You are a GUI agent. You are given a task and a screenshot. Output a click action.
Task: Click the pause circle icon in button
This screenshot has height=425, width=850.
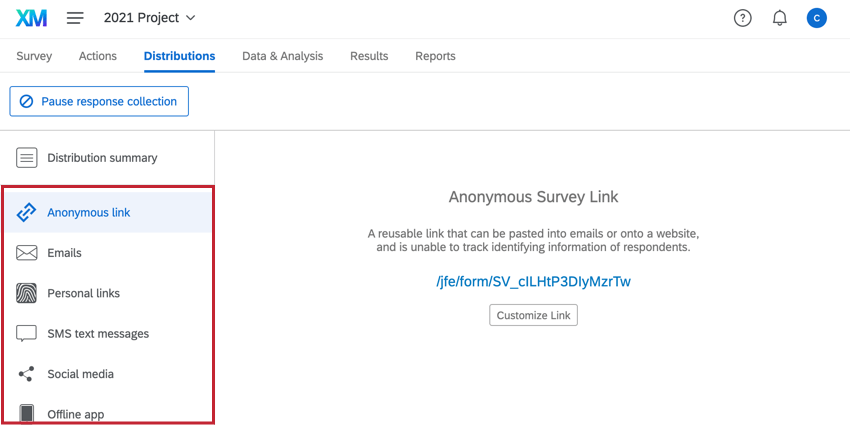(x=27, y=101)
